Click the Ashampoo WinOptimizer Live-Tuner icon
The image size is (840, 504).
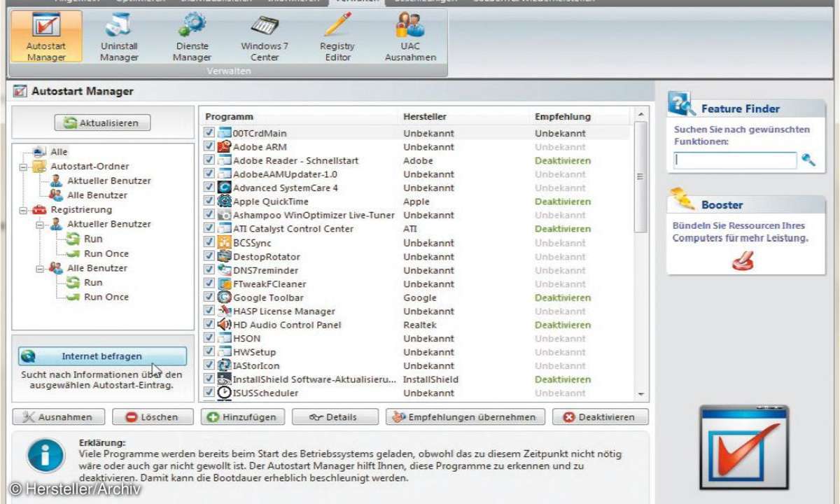point(224,215)
